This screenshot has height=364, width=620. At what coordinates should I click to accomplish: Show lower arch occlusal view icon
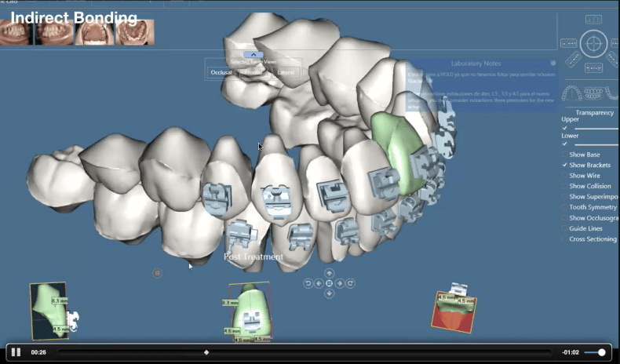pos(612,93)
